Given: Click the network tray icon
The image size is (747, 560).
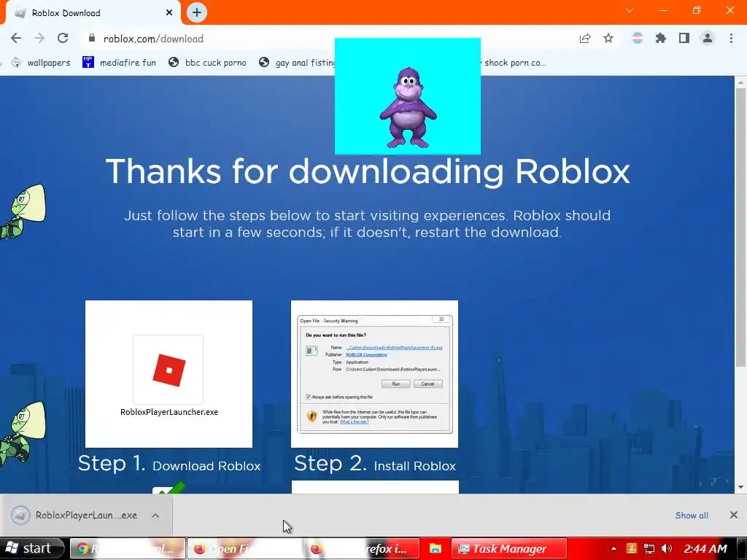Looking at the screenshot, I should pos(649,549).
